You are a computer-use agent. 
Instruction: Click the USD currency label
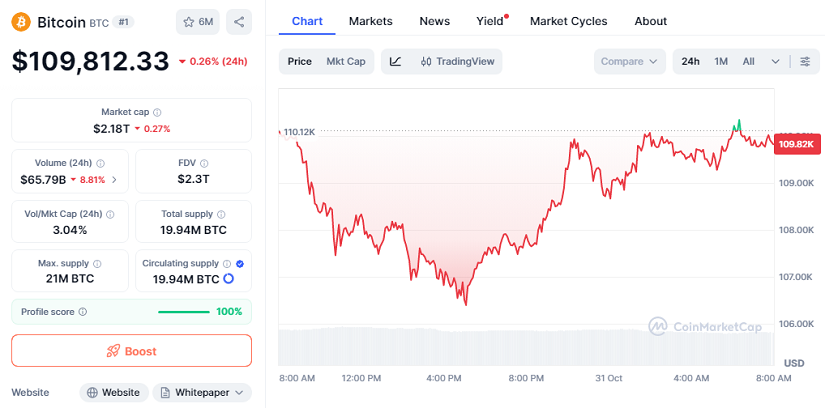pyautogui.click(x=794, y=363)
